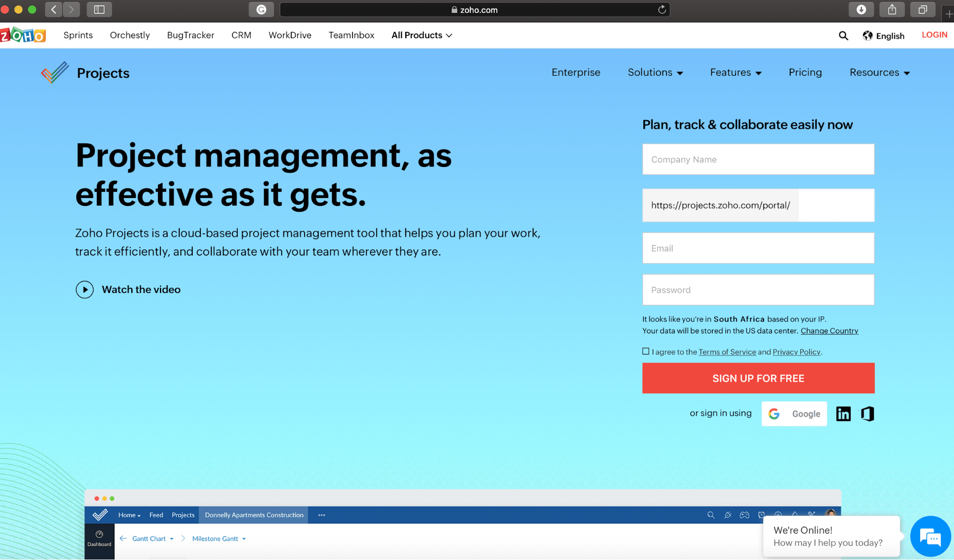Open Safari's share icon

[x=892, y=10]
